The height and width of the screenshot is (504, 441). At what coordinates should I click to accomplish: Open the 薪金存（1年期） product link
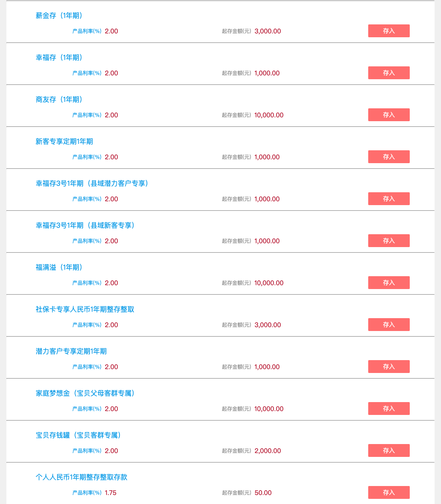pyautogui.click(x=59, y=16)
